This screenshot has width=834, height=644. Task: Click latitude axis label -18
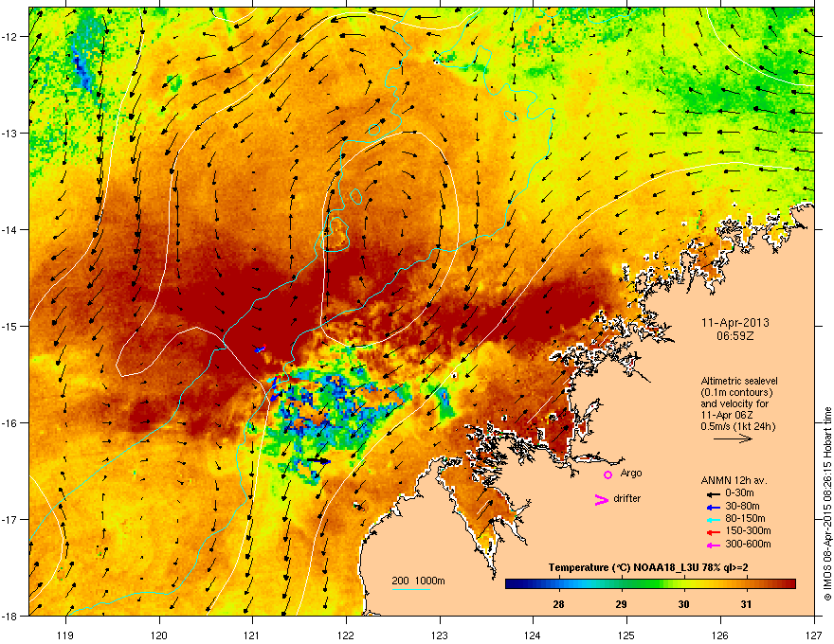[x=9, y=616]
